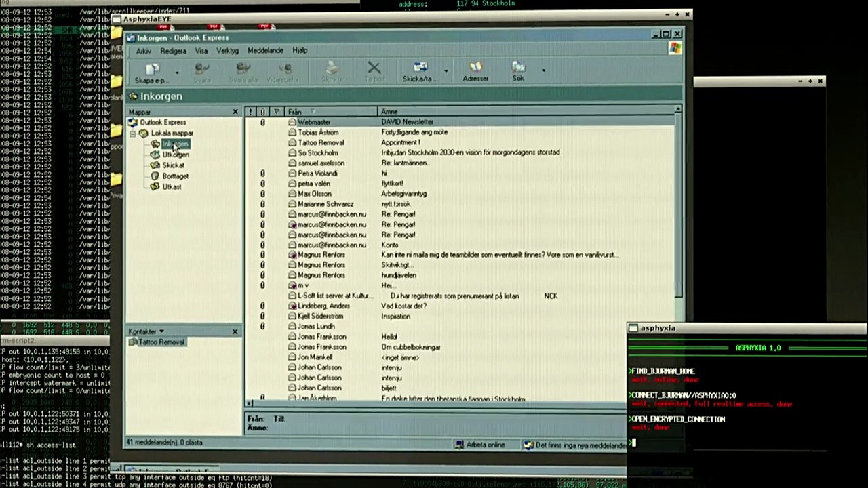Select Jonas Franksson's cubbelbokningar message
Screen dimensions: 868x488
tap(437, 347)
